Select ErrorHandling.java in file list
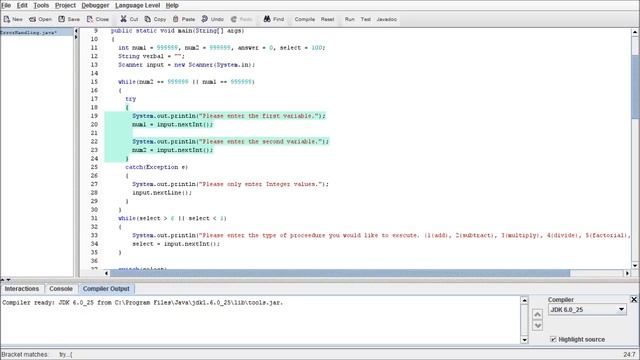This screenshot has width=640, height=360. pyautogui.click(x=37, y=32)
